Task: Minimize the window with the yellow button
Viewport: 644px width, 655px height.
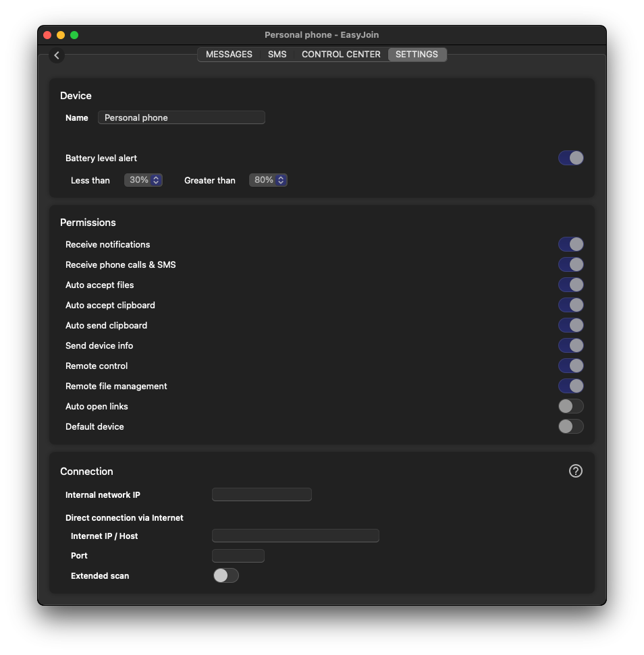Action: click(x=61, y=35)
